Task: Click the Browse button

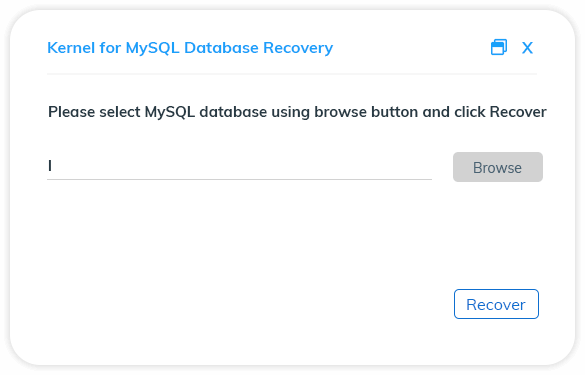Action: pyautogui.click(x=498, y=167)
